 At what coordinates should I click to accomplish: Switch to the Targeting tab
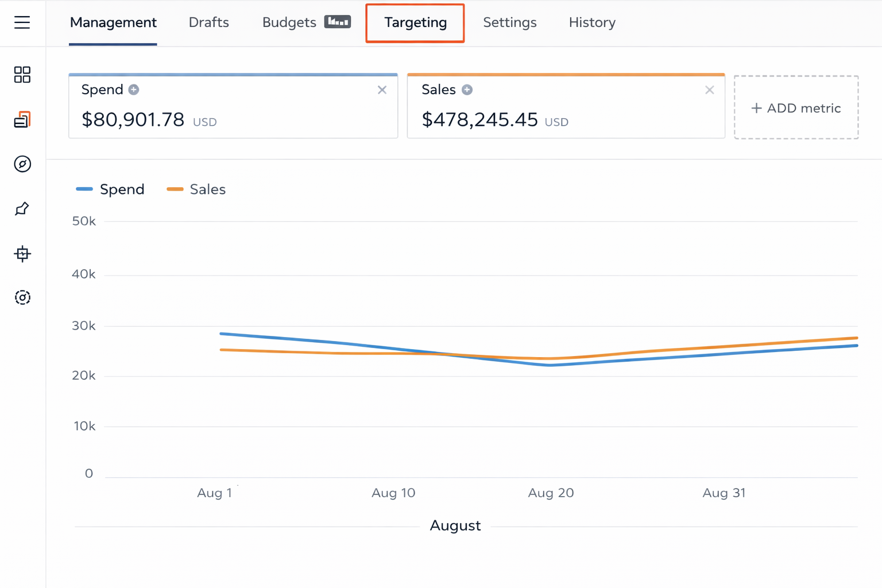pos(415,23)
